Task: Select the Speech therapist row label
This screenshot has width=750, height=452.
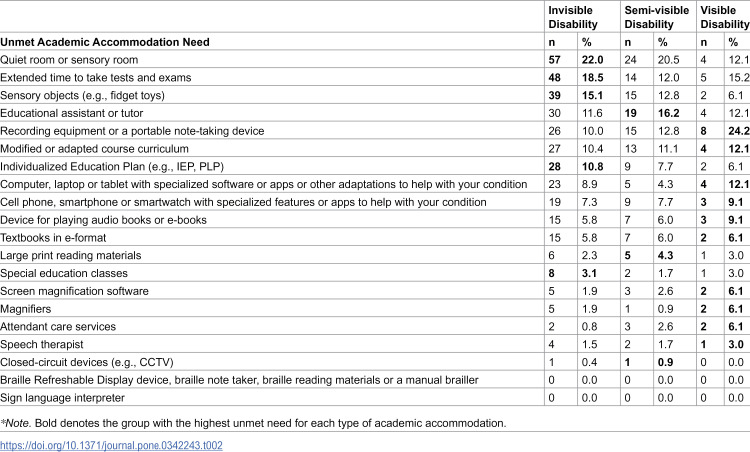Action: (x=42, y=344)
